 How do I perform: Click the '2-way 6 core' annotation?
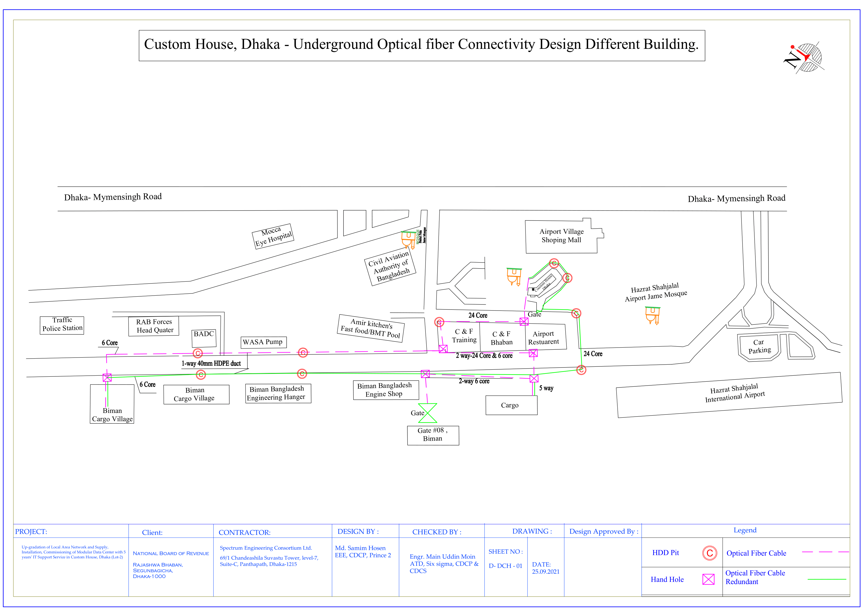click(474, 381)
